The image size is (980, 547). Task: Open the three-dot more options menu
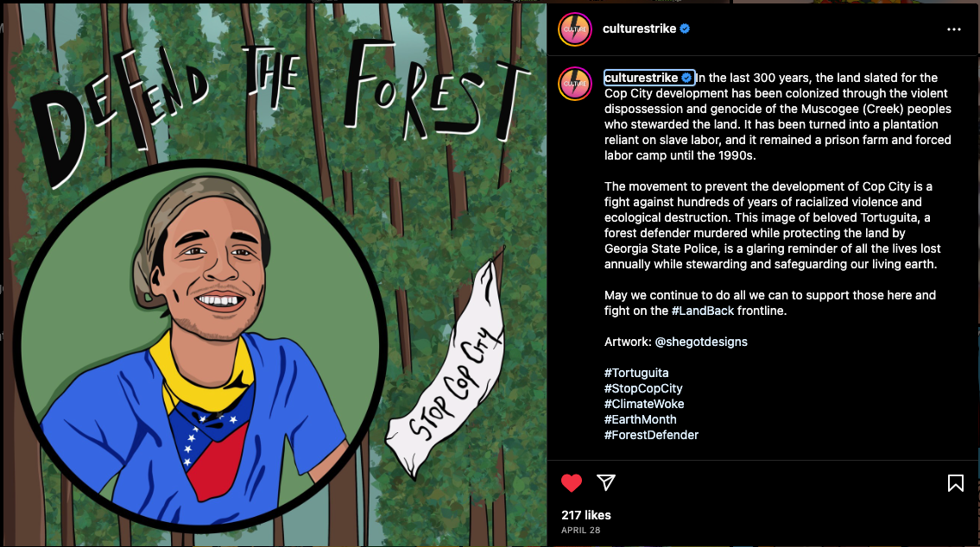pos(954,29)
